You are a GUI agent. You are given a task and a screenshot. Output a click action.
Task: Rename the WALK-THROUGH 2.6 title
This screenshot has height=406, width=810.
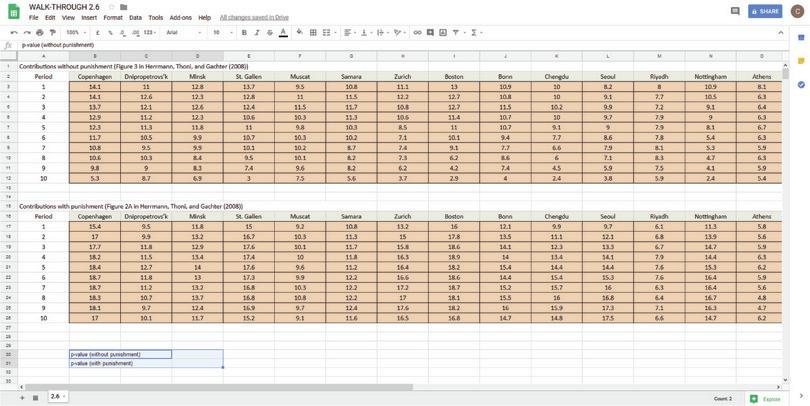tap(64, 7)
